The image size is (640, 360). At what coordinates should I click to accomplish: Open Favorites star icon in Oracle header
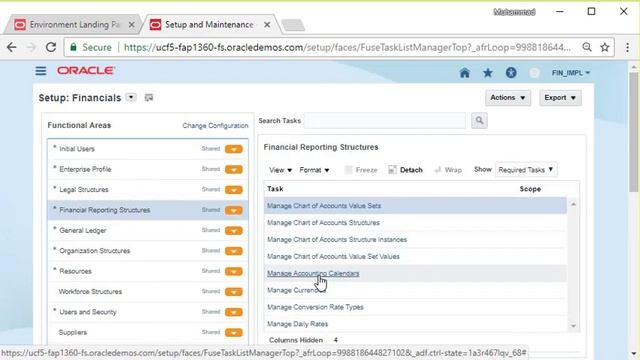[488, 73]
